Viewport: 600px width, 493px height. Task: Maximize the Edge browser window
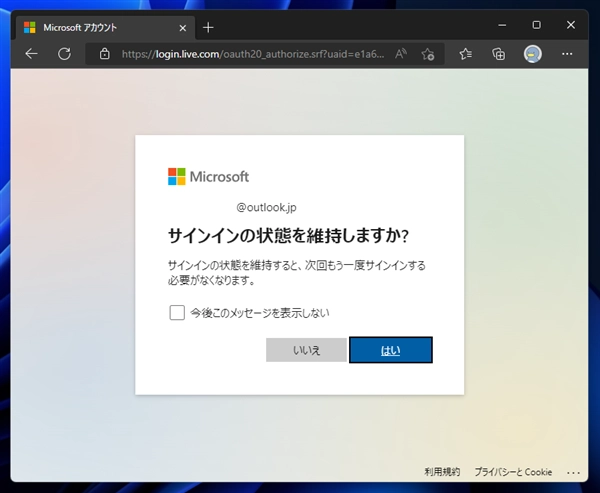[x=536, y=25]
